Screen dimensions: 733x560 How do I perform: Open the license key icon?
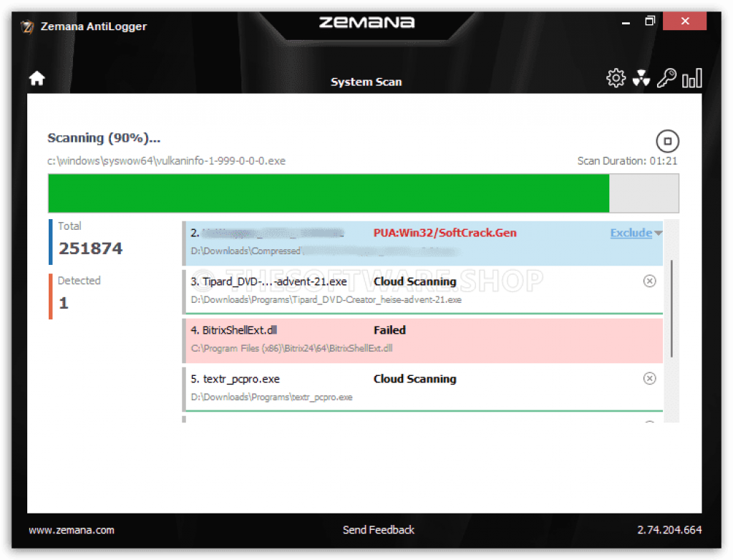[666, 77]
